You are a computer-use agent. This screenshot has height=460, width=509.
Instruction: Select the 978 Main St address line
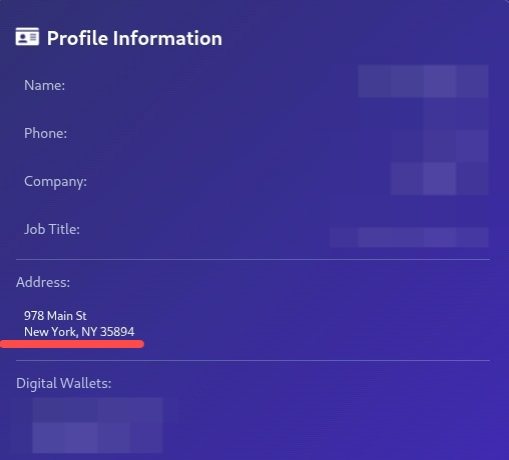point(55,316)
